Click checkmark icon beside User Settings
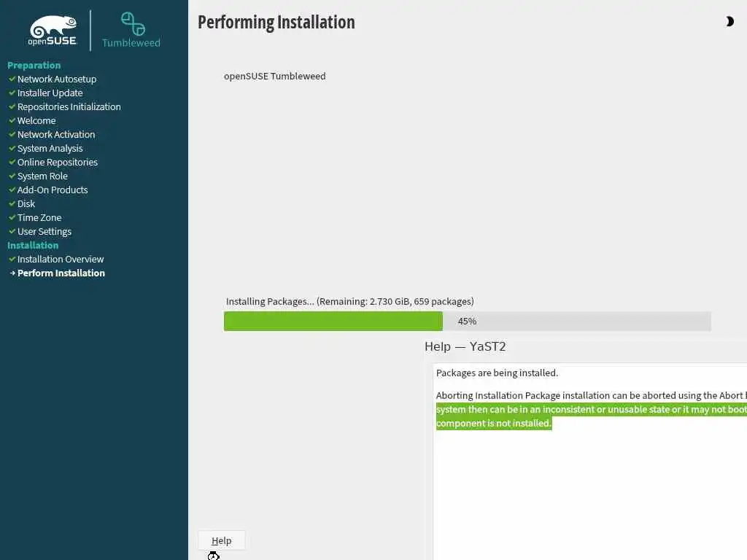Viewport: 747px width, 560px height. click(12, 231)
